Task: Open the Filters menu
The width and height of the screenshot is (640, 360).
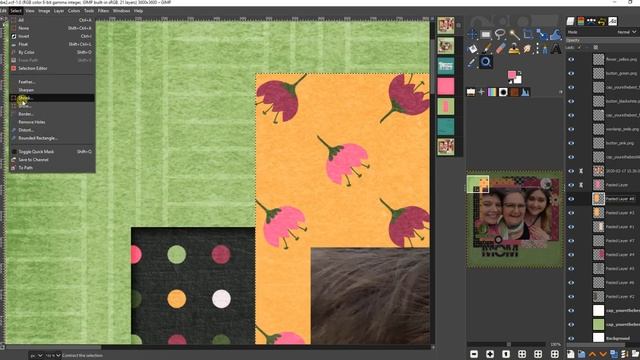Action: pos(103,11)
